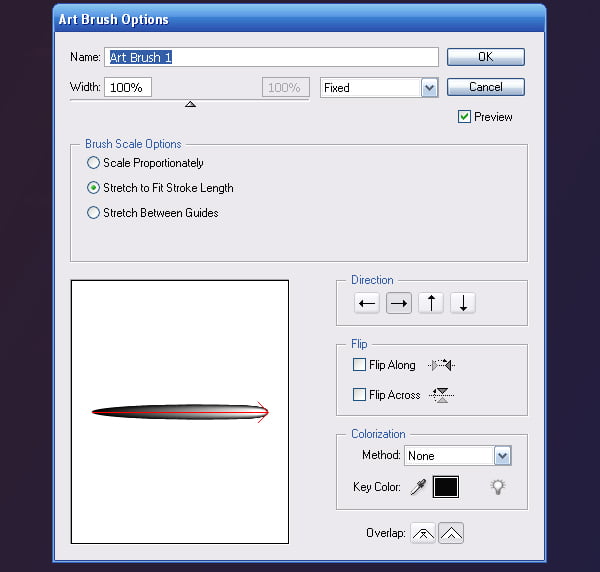
Task: Confirm with the OK button
Action: [486, 57]
